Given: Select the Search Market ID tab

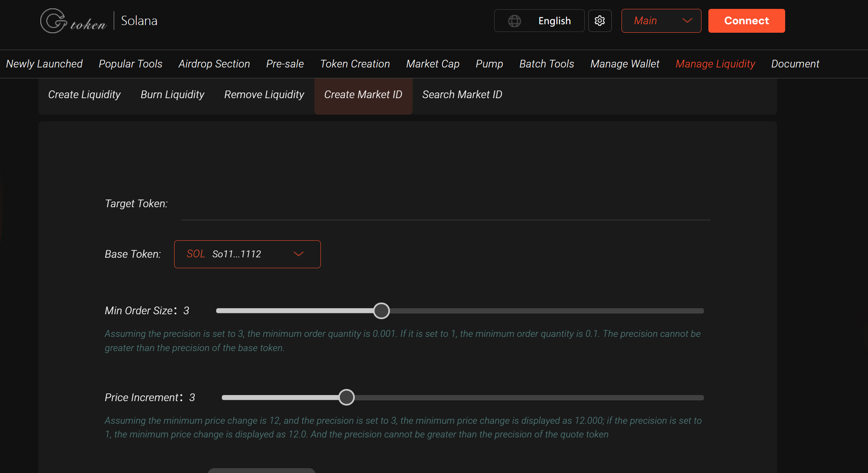Looking at the screenshot, I should pos(462,95).
